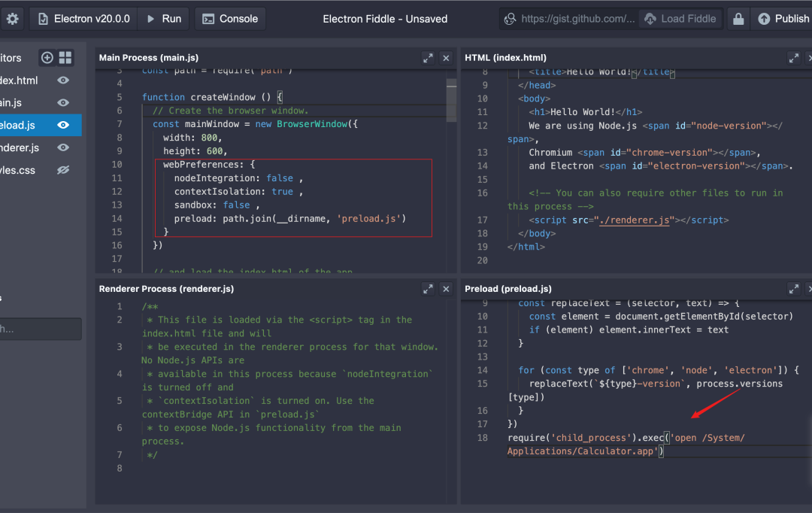
Task: Click the lock icon button
Action: [x=738, y=19]
